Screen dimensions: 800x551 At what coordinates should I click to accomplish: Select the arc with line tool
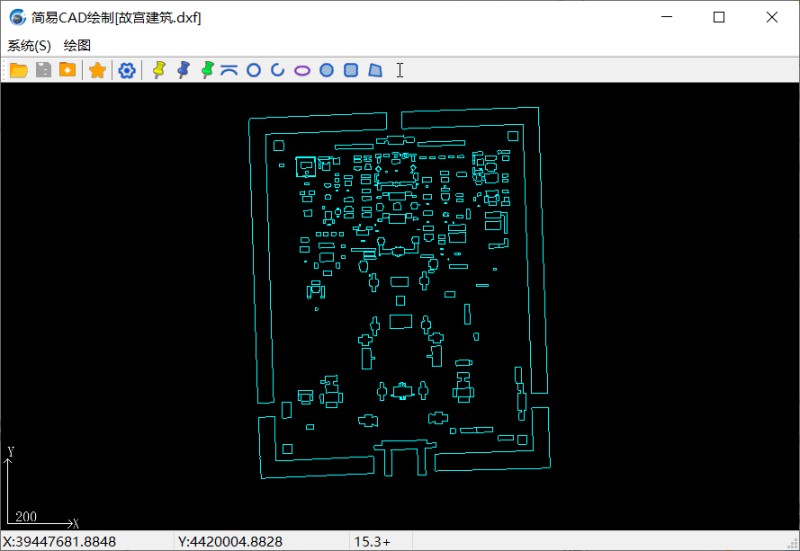pos(230,70)
